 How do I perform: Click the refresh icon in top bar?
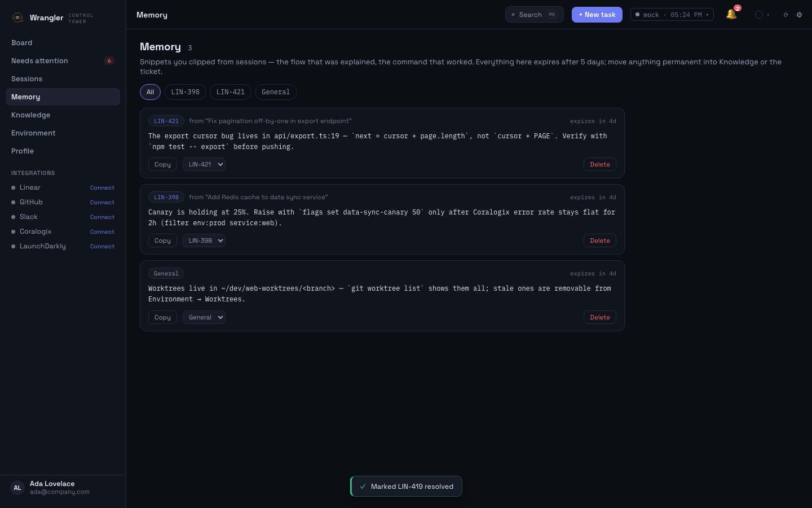click(785, 15)
